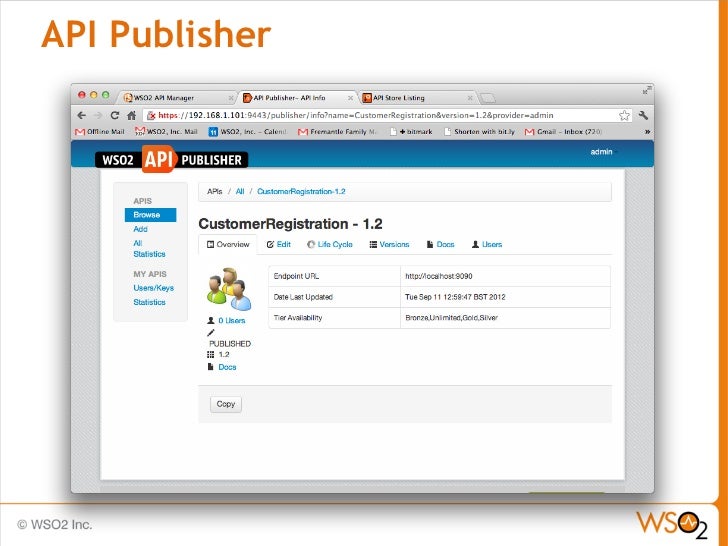Click the CustomerRegistration - 1.2 heading

290,224
